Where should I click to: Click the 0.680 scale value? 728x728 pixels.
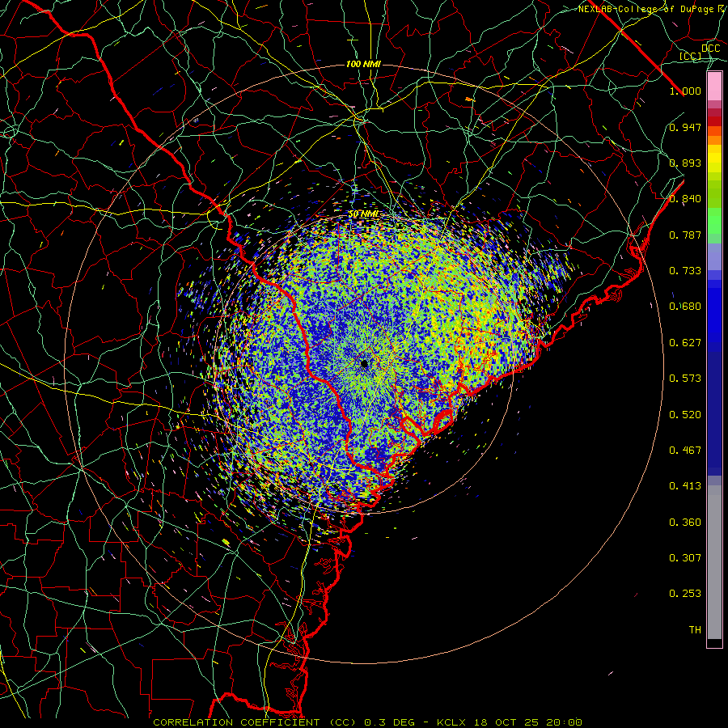[x=685, y=307]
